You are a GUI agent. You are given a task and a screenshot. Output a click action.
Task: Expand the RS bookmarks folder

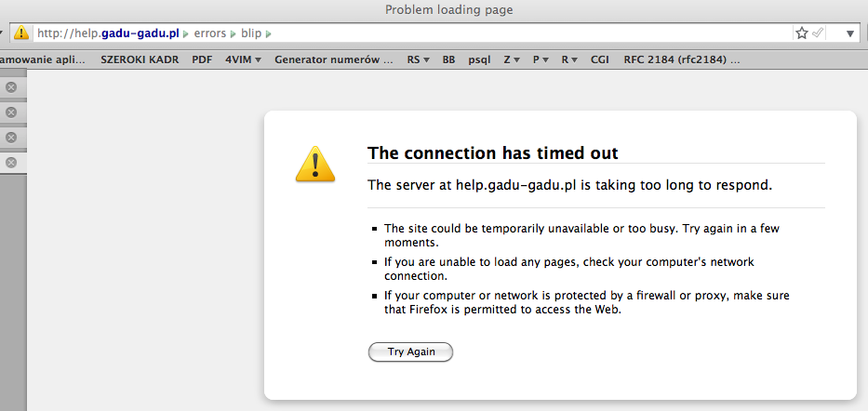tap(418, 60)
